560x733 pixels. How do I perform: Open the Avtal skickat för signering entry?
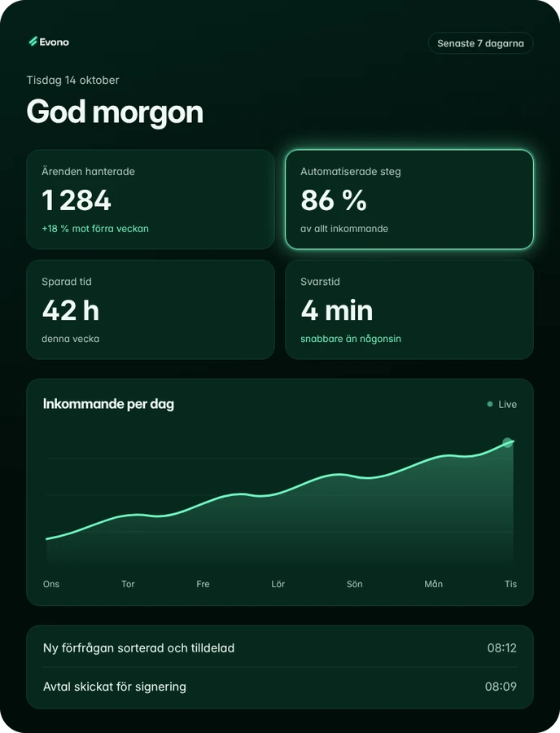point(280,687)
